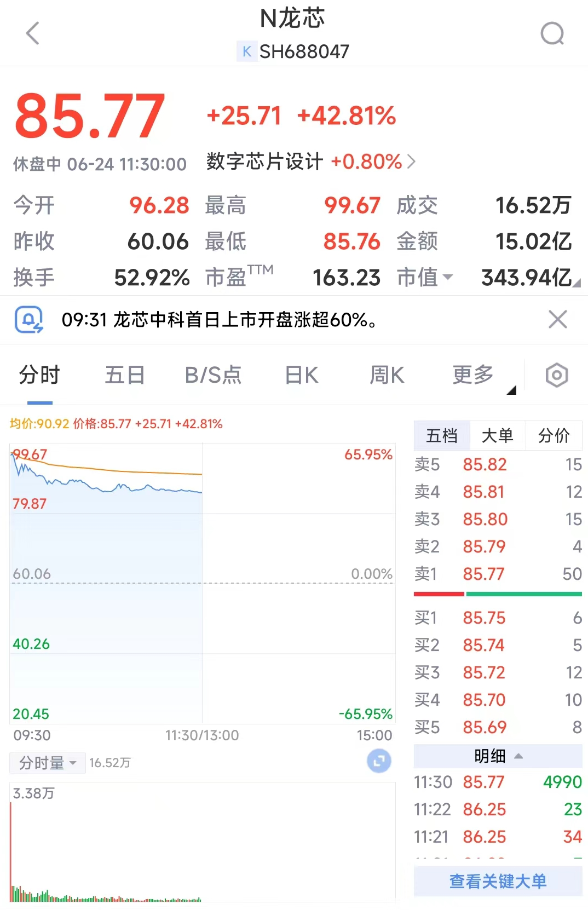Viewport: 588px width, 910px height.
Task: Open the 市值 dropdown selector
Action: pos(425,278)
